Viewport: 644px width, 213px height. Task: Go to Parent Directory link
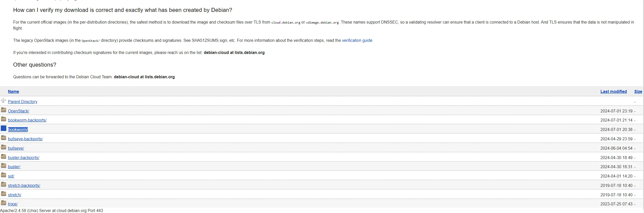[23, 102]
